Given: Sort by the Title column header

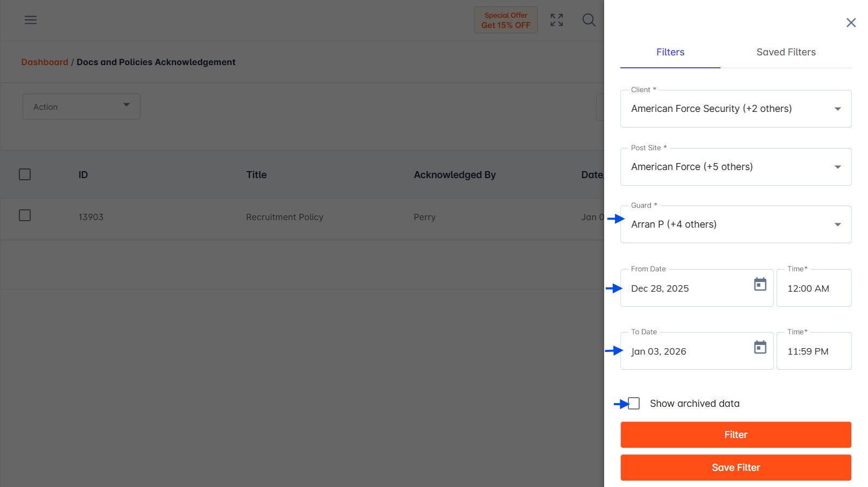Looking at the screenshot, I should coord(256,175).
